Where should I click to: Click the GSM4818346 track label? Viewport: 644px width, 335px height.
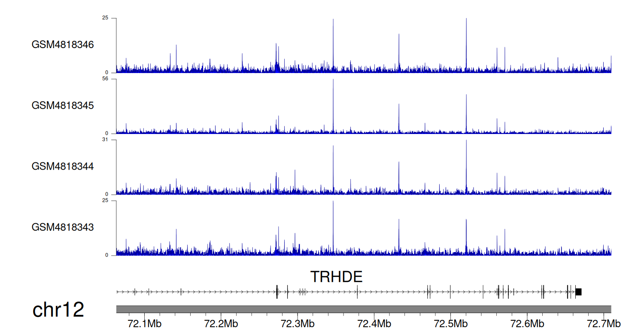click(63, 45)
